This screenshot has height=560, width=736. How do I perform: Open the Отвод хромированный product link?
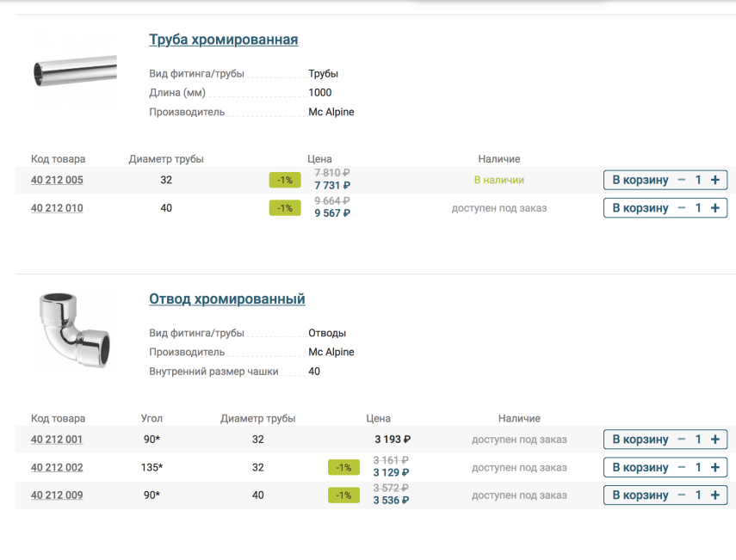pyautogui.click(x=226, y=299)
